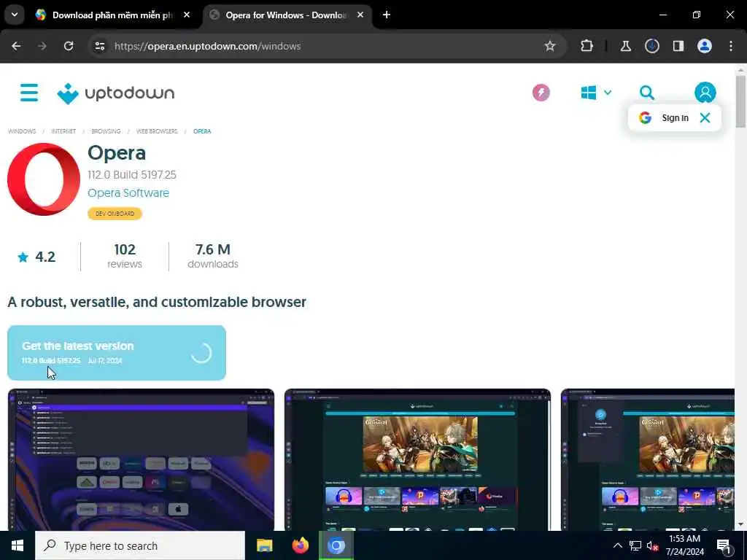Open the third Opera screenshot thumbnail
This screenshot has width=747, height=560.
[648, 459]
